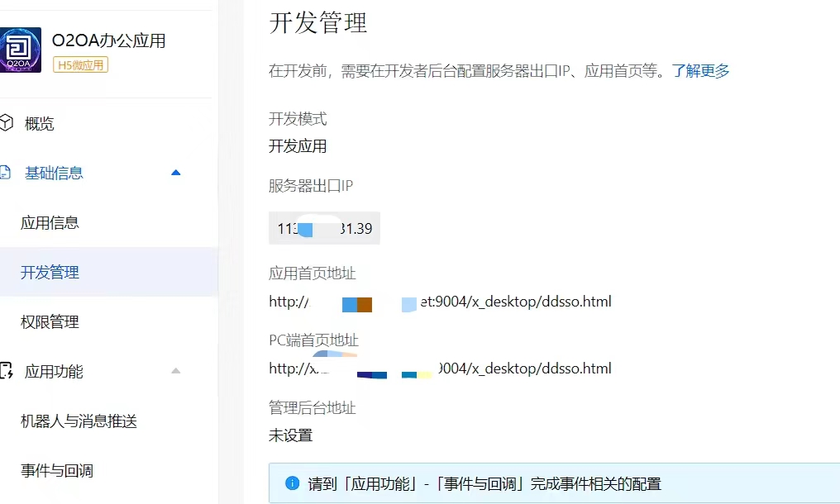
Task: Click the PC端首页地址 label
Action: (x=313, y=340)
